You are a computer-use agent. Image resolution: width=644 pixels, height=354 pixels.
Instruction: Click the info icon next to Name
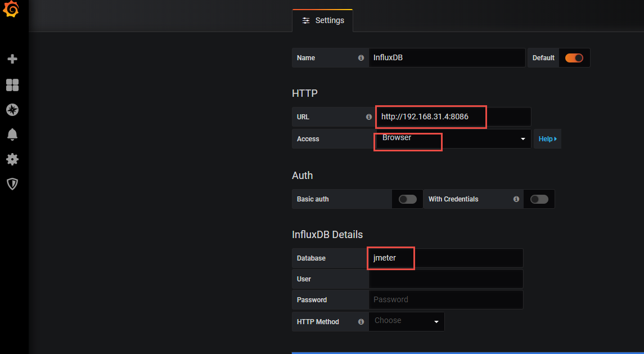click(361, 58)
